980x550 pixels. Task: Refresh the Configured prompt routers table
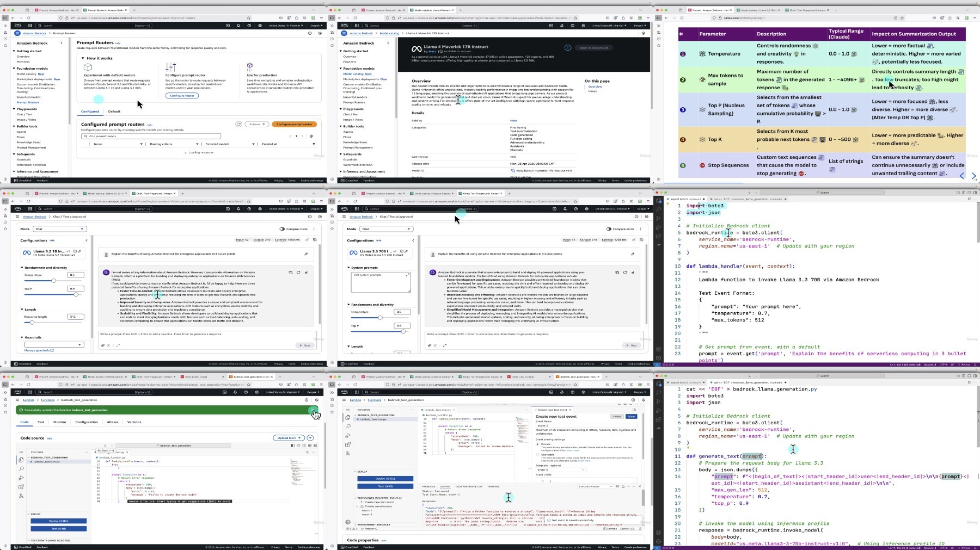click(x=238, y=124)
